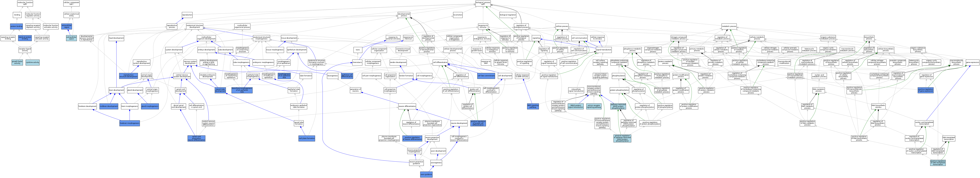This screenshot has width=980, height=178.
Task: Click the 'midbrain development' node
Action: click(x=109, y=106)
